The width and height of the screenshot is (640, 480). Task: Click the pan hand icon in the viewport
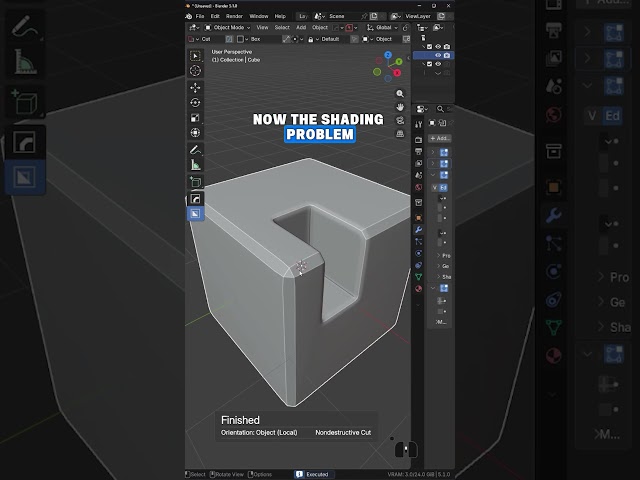400,107
